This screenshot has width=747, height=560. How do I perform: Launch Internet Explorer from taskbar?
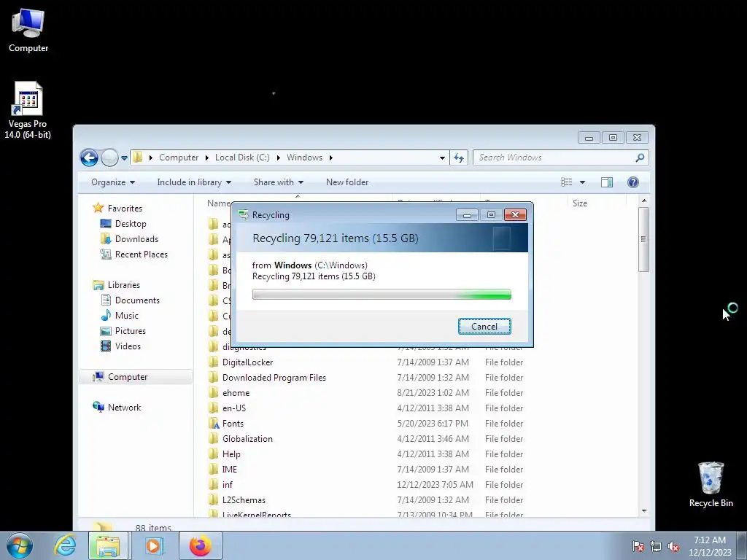tap(64, 545)
